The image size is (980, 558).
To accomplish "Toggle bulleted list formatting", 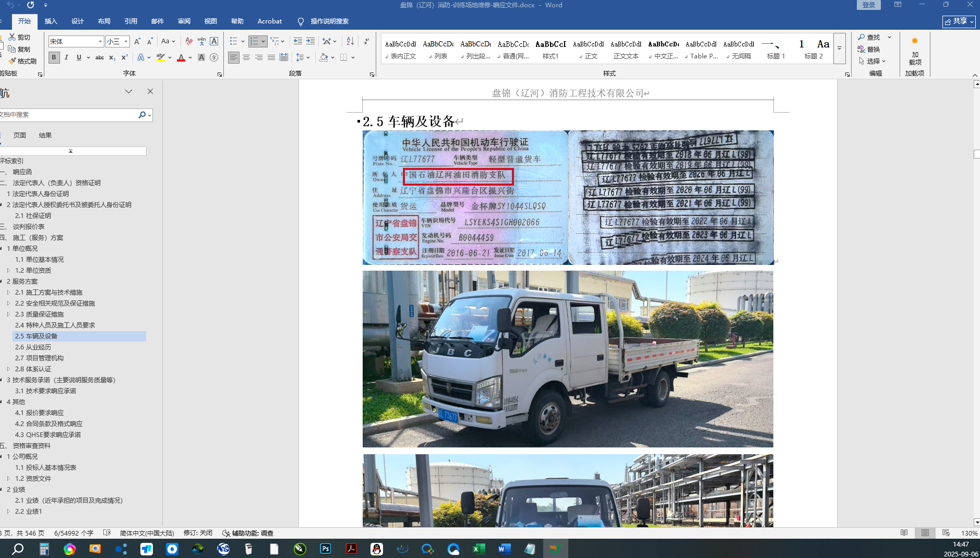I will [233, 41].
